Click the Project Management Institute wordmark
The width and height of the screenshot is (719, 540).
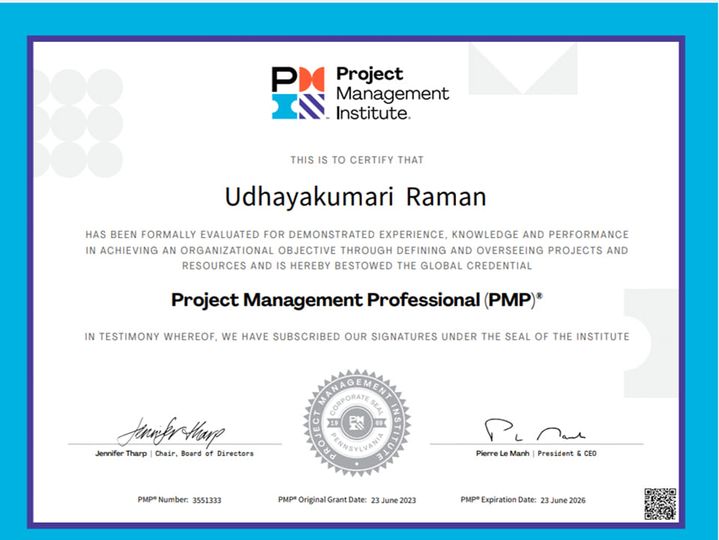click(393, 93)
